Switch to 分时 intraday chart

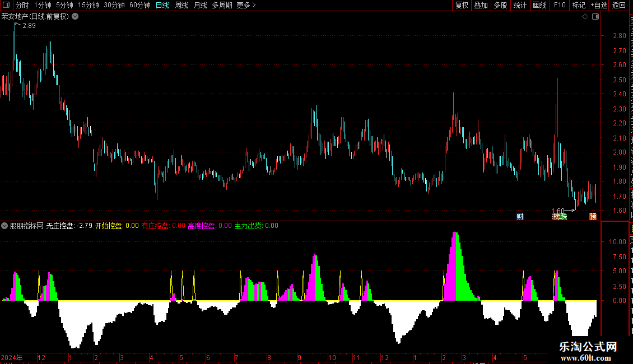pos(22,5)
